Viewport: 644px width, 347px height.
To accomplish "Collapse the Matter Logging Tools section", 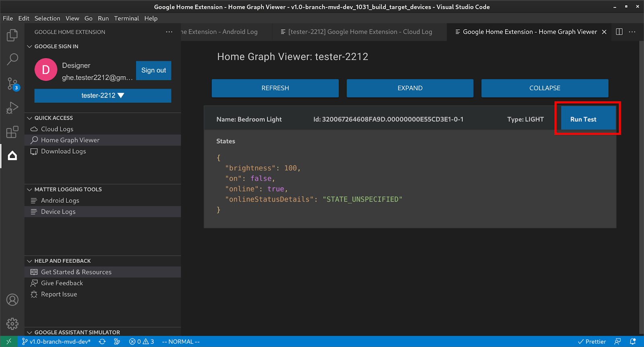I will [29, 189].
